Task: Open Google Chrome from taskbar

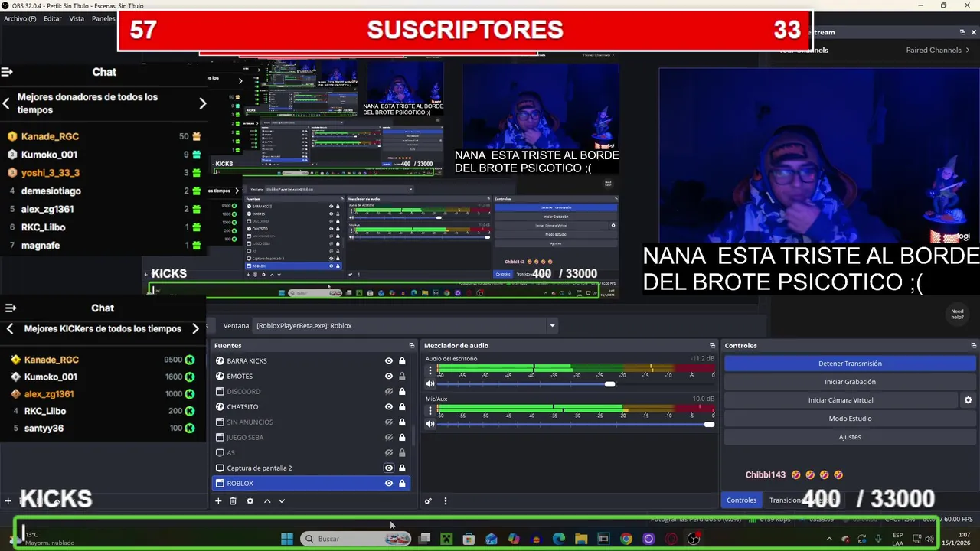Action: [626, 539]
